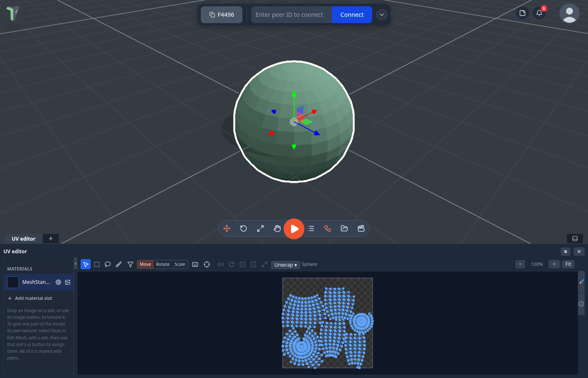Click the document icon beside the bell
The width and height of the screenshot is (588, 378).
[x=522, y=13]
